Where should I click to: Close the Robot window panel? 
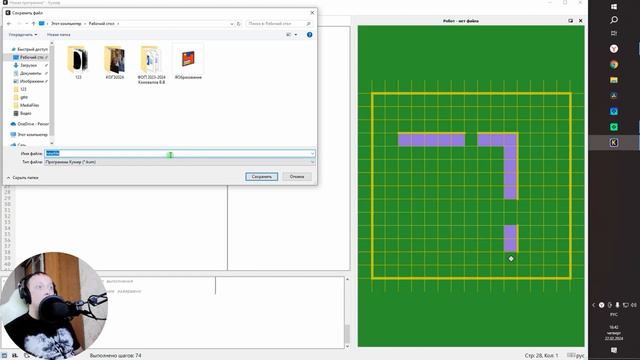[x=580, y=20]
